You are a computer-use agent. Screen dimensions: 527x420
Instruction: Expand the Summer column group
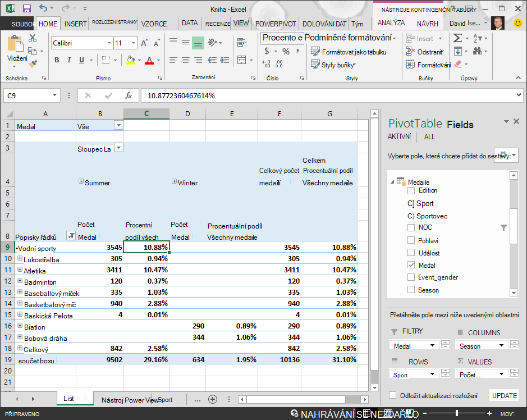tap(81, 181)
